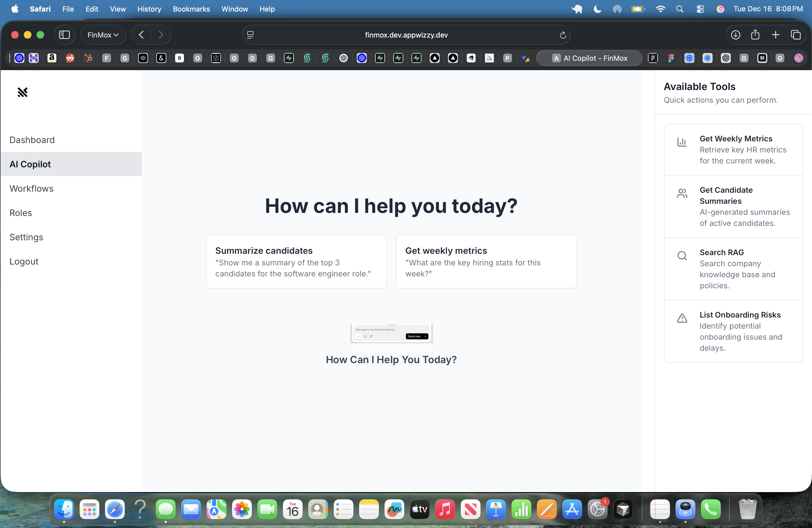Click the magnifier icon next to Search RAG
This screenshot has width=812, height=528.
click(x=682, y=256)
